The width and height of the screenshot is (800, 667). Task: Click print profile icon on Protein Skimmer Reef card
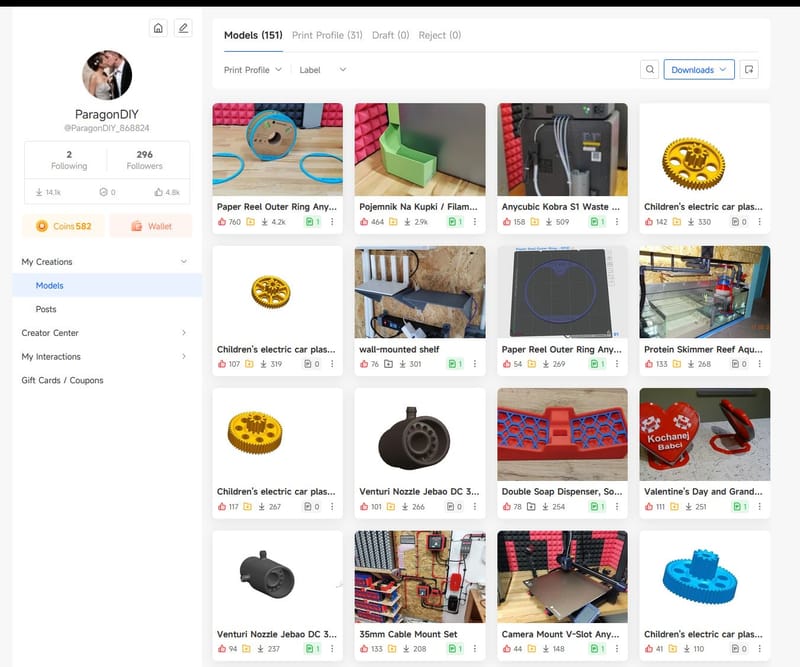(x=740, y=364)
